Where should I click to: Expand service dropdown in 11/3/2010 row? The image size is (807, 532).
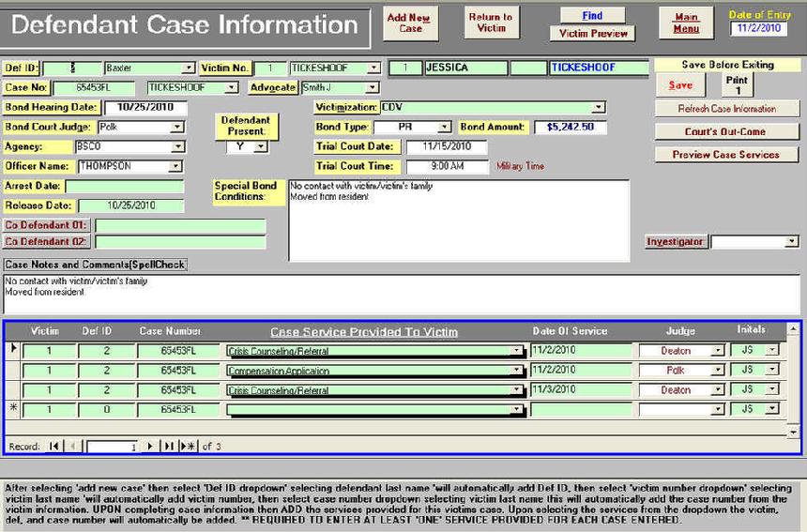click(516, 390)
